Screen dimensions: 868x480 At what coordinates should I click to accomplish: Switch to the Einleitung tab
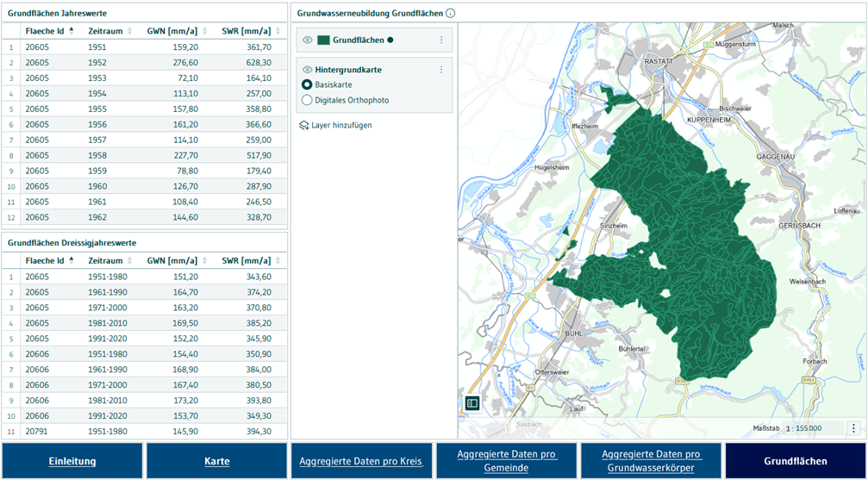(72, 461)
